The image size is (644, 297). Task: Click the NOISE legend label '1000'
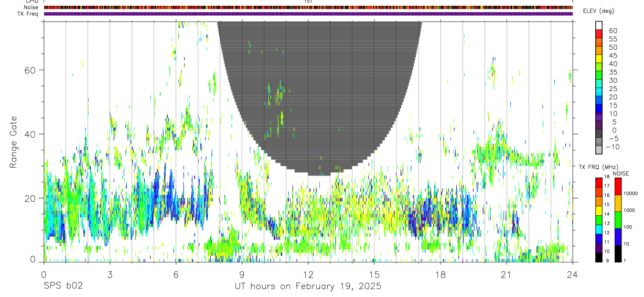(x=629, y=211)
